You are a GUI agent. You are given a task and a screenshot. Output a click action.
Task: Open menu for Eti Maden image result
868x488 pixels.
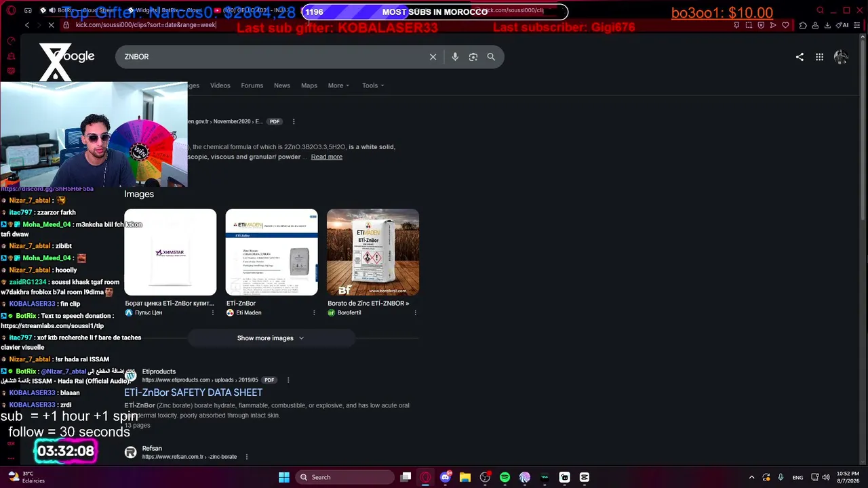(314, 313)
